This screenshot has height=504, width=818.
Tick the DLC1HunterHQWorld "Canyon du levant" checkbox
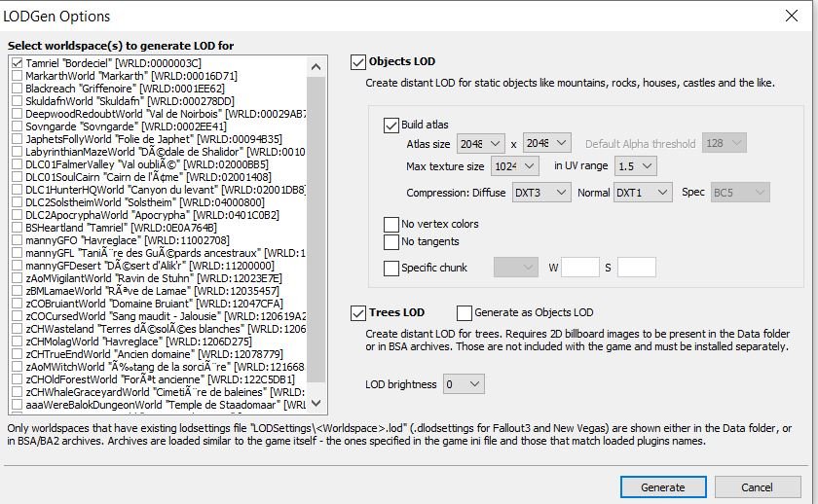17,190
